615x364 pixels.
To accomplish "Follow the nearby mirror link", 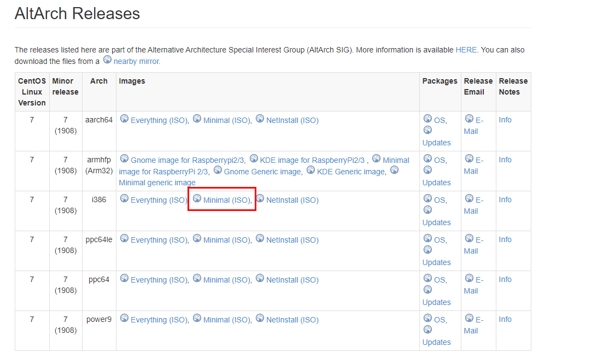I will coord(136,61).
